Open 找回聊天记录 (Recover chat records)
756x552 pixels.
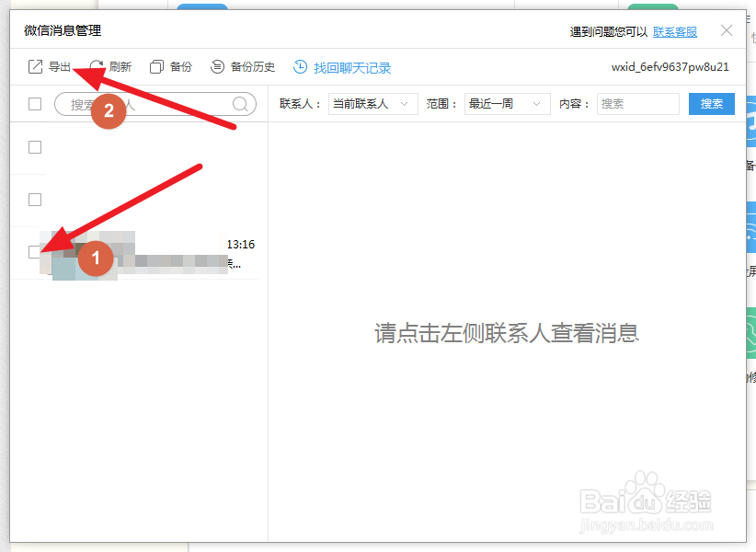342,67
